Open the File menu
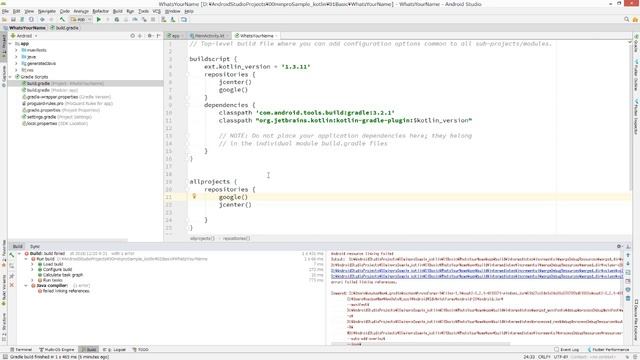The height and width of the screenshot is (360, 640). pyautogui.click(x=5, y=11)
